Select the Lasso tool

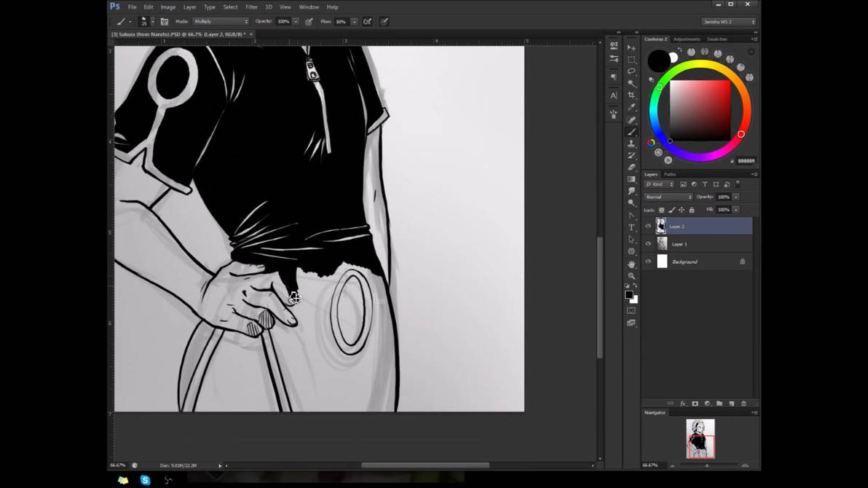pos(631,71)
